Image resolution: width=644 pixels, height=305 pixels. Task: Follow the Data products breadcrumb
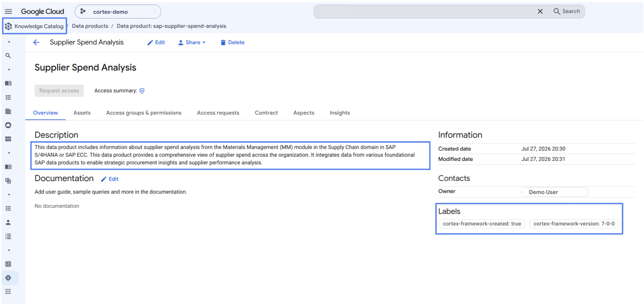[90, 26]
